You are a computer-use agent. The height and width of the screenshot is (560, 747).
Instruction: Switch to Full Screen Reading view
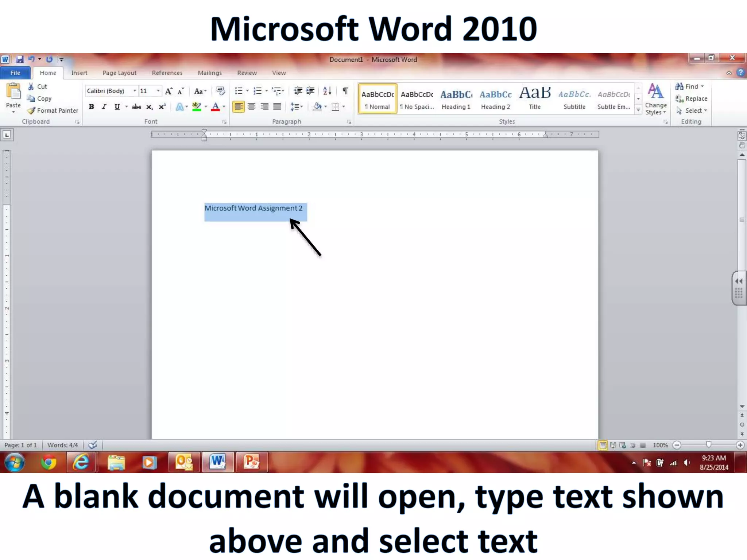[x=613, y=445]
